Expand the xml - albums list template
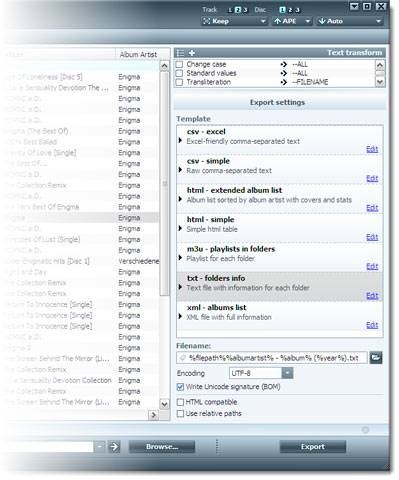The height and width of the screenshot is (480, 399). click(x=180, y=317)
